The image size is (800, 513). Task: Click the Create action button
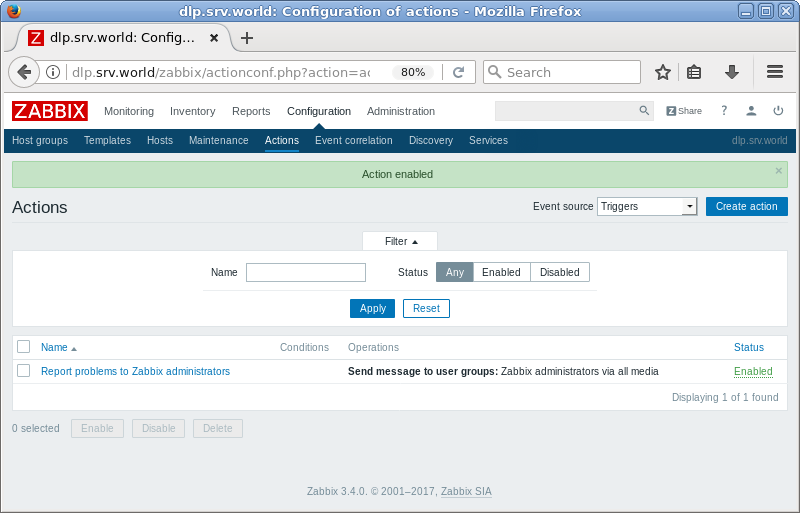click(x=746, y=206)
